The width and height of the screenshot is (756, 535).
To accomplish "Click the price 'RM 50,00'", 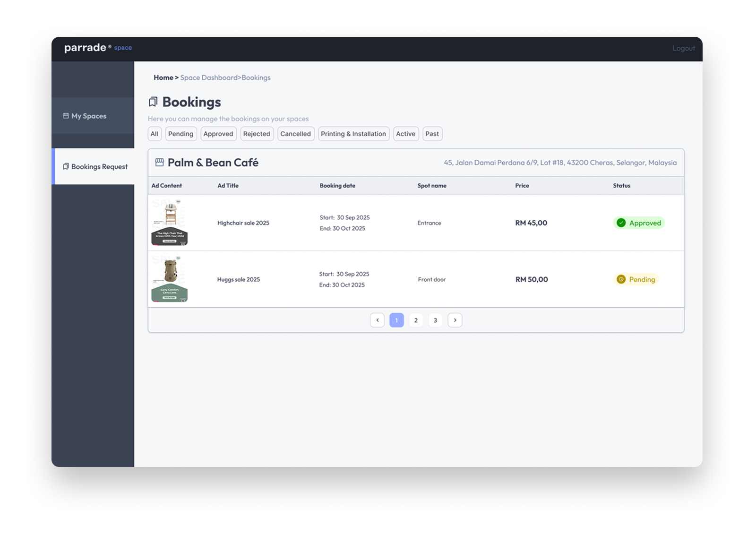I will click(x=532, y=280).
